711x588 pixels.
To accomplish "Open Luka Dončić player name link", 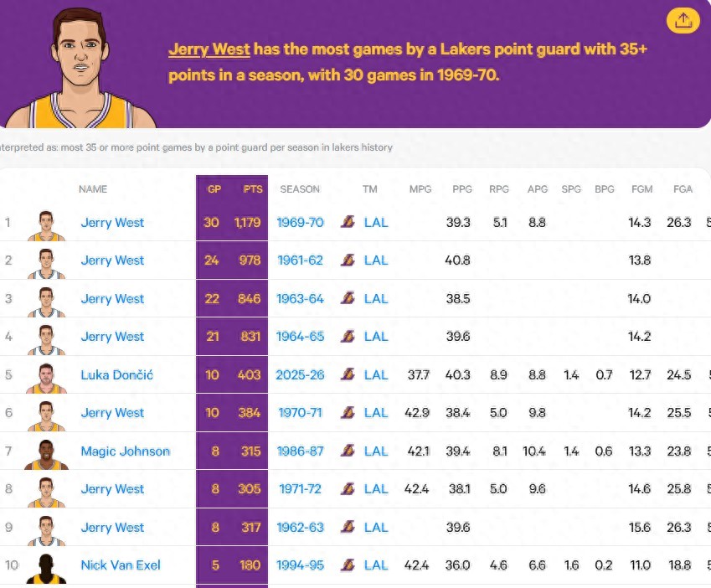I will point(116,374).
